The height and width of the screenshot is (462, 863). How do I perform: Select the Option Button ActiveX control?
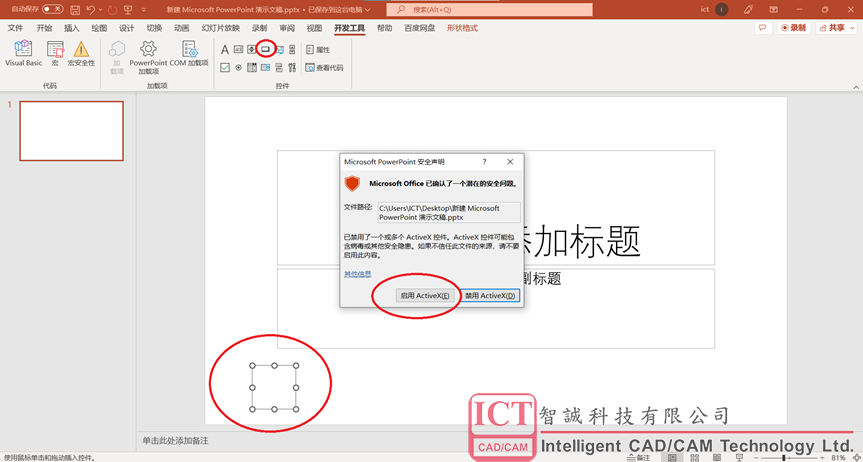238,68
